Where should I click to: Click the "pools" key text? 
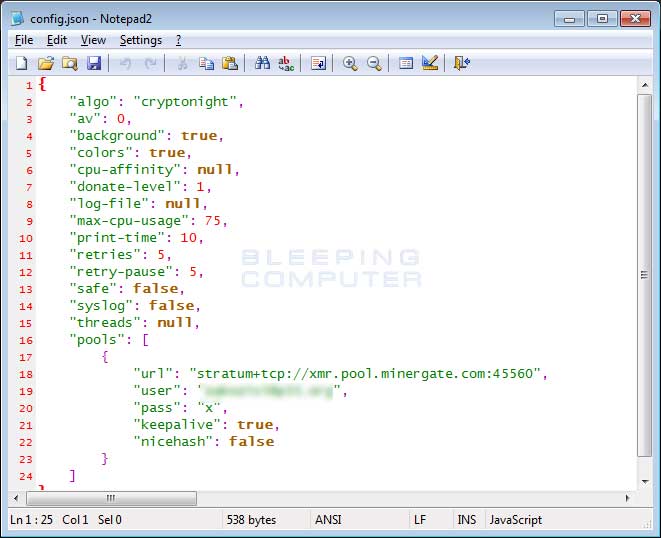97,340
